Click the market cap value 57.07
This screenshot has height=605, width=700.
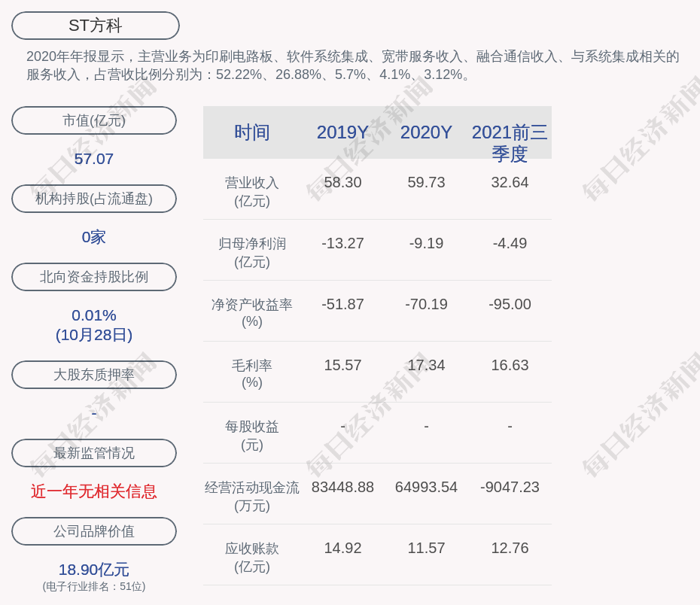click(x=94, y=159)
